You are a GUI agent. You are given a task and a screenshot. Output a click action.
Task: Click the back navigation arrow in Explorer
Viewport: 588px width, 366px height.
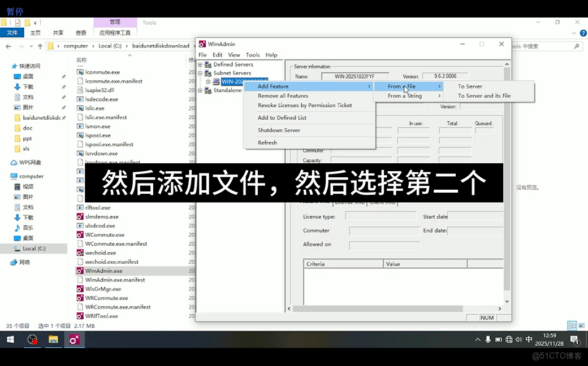pyautogui.click(x=8, y=46)
